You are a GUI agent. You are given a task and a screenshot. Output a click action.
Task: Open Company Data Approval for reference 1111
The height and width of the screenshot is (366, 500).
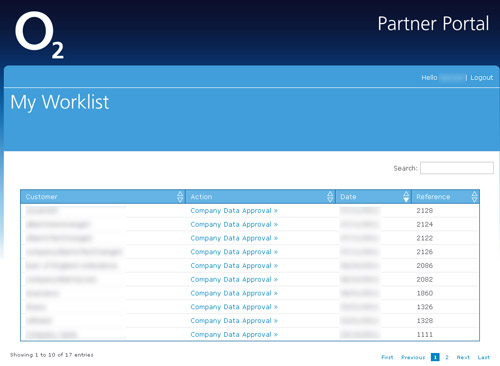[234, 335]
